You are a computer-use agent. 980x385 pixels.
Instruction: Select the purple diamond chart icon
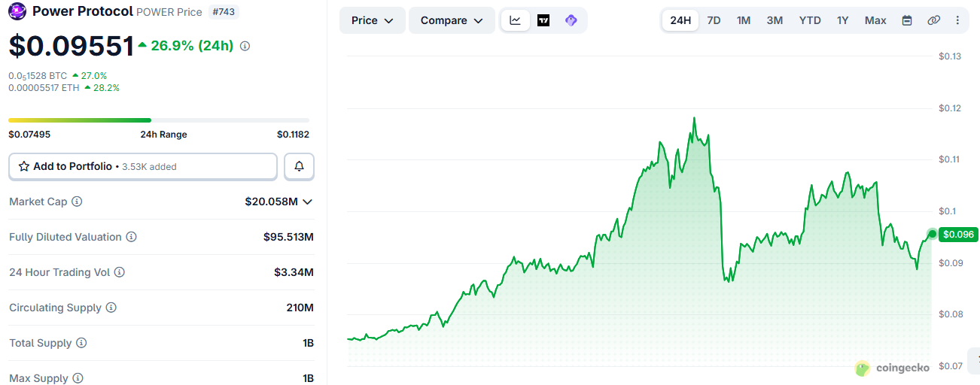click(x=571, y=20)
